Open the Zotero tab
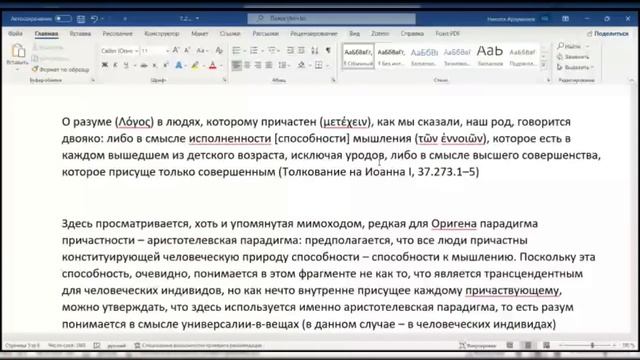 tap(380, 33)
